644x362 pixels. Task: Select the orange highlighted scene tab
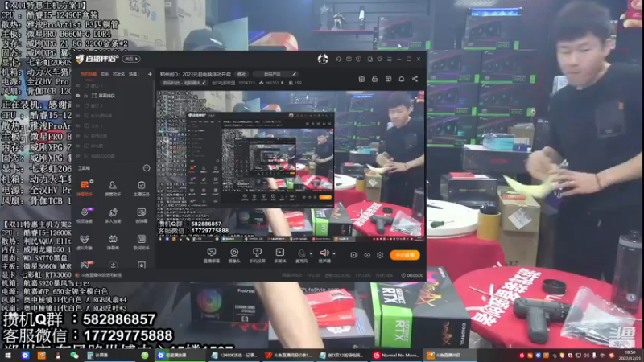(x=89, y=74)
